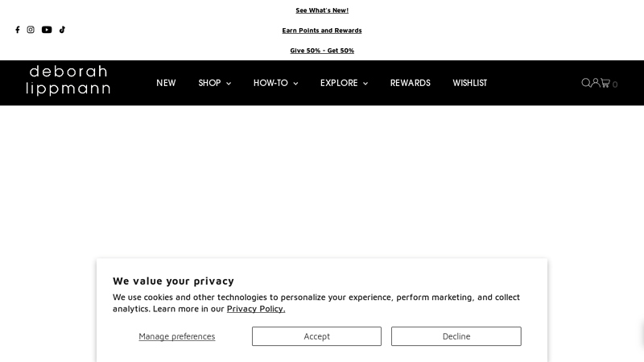Open the REWARDS menu item

[x=411, y=83]
